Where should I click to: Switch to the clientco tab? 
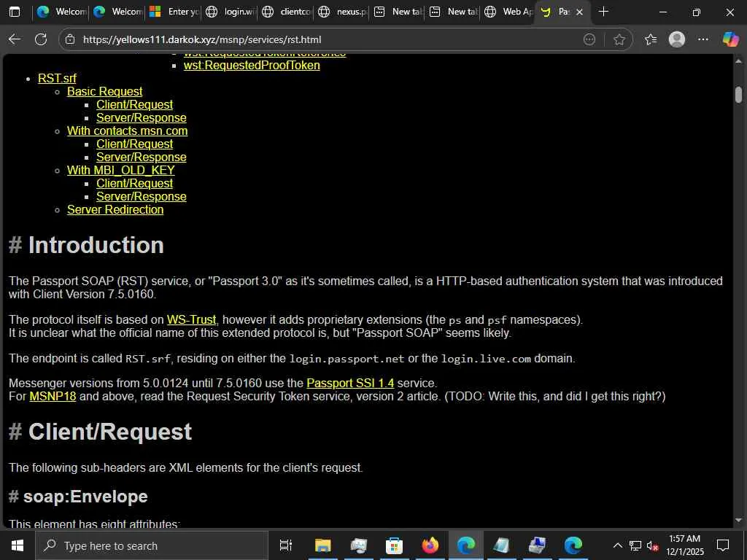point(286,12)
